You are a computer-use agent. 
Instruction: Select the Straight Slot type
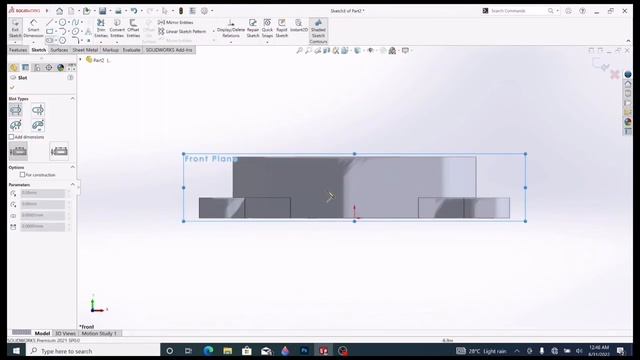tap(16, 110)
